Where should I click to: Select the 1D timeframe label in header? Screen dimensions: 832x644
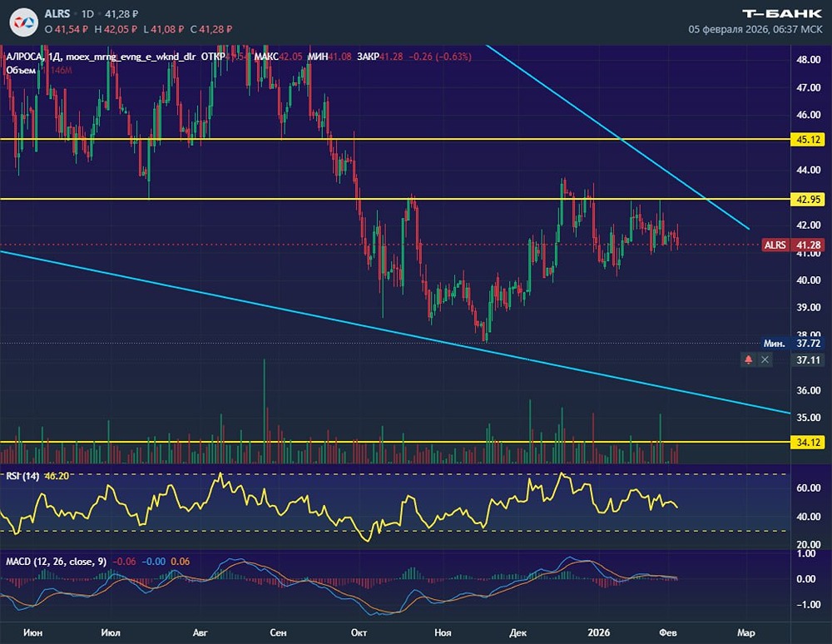[x=87, y=14]
